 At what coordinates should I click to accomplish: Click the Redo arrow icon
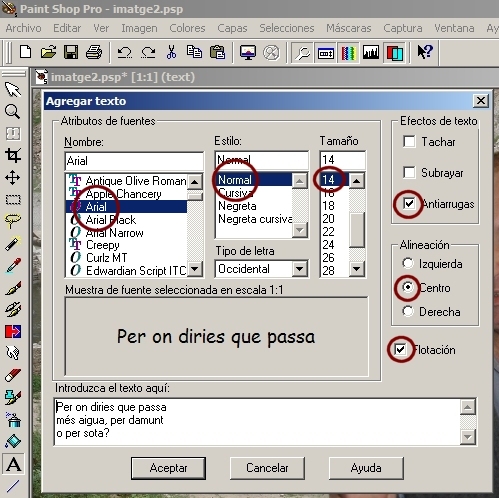(148, 52)
